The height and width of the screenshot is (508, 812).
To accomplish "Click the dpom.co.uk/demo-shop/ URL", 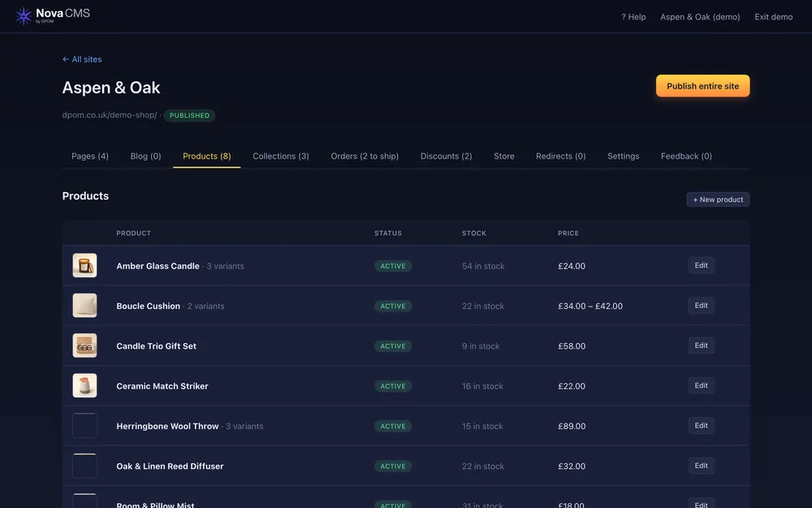I will (110, 115).
